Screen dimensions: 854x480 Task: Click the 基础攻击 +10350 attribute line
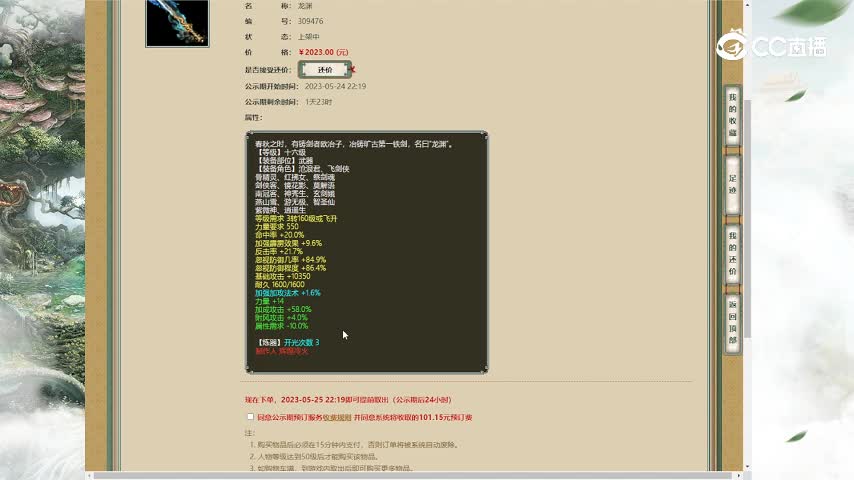click(x=283, y=276)
